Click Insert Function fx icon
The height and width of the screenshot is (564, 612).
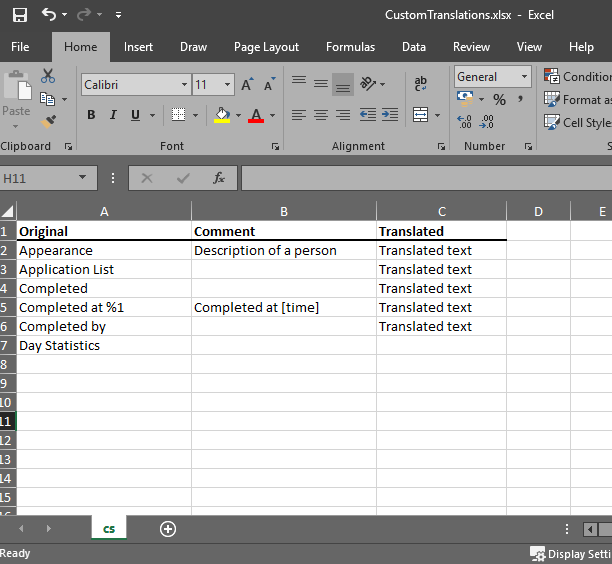[219, 178]
